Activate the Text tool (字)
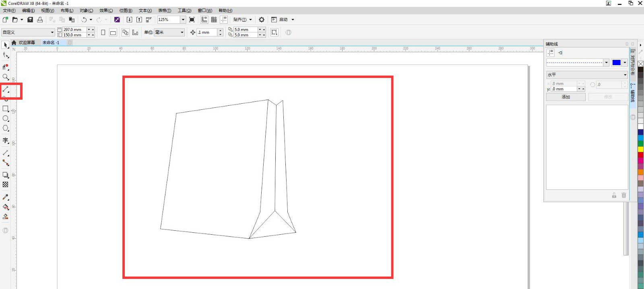This screenshot has height=289, width=644. pos(6,140)
